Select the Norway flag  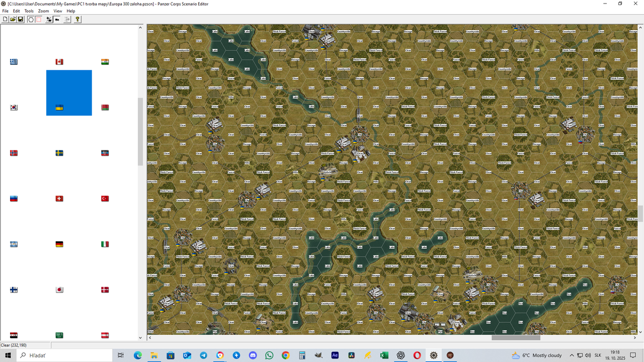click(14, 153)
